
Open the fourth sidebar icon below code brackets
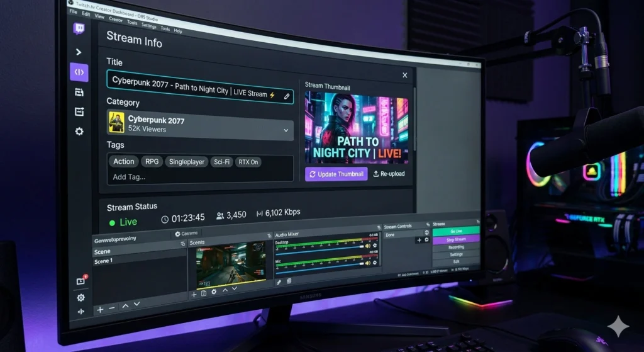pyautogui.click(x=79, y=93)
